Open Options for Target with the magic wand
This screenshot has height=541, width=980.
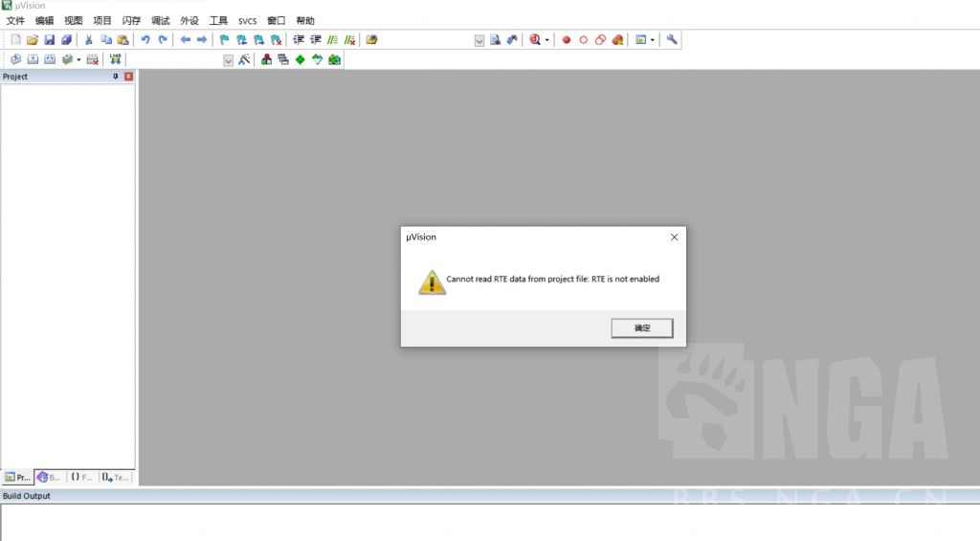click(244, 59)
